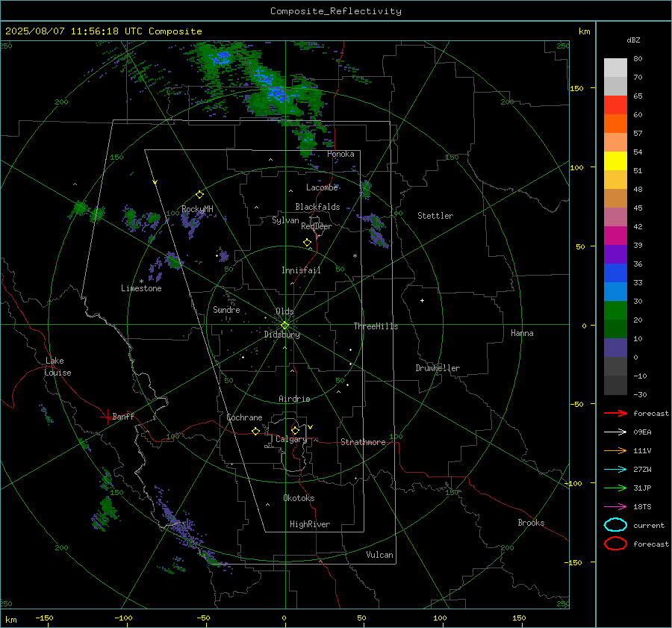This screenshot has width=672, height=628.
Task: Click the magenta 39 dBZ color swatch
Action: [x=615, y=236]
